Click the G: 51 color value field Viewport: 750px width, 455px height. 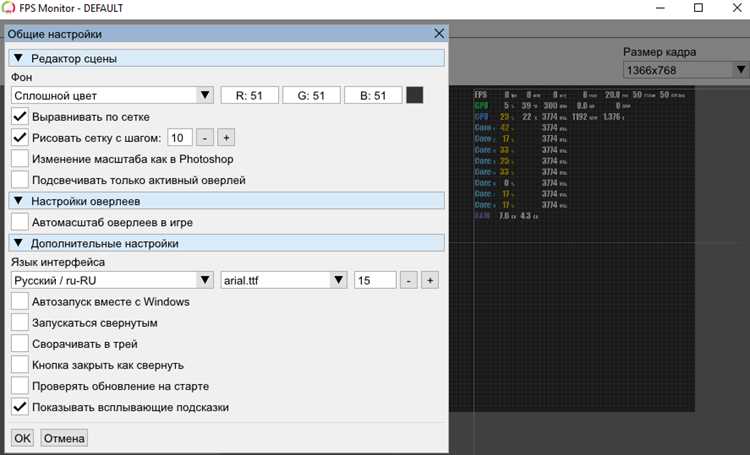[311, 95]
